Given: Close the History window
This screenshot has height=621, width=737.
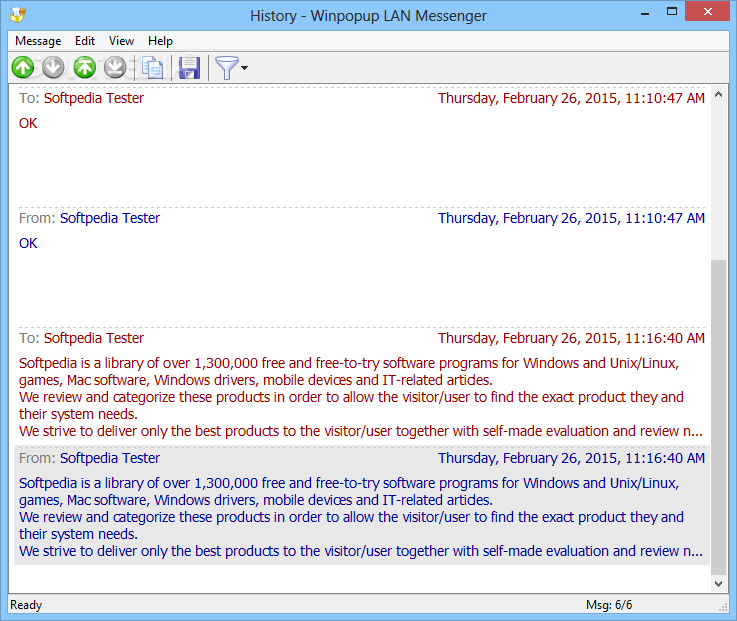Looking at the screenshot, I should pyautogui.click(x=707, y=12).
